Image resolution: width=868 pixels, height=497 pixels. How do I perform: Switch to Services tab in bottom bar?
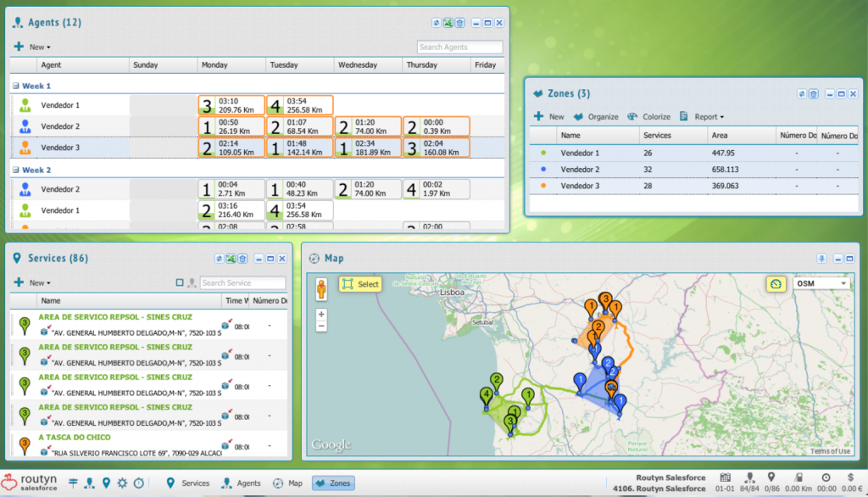coord(187,483)
